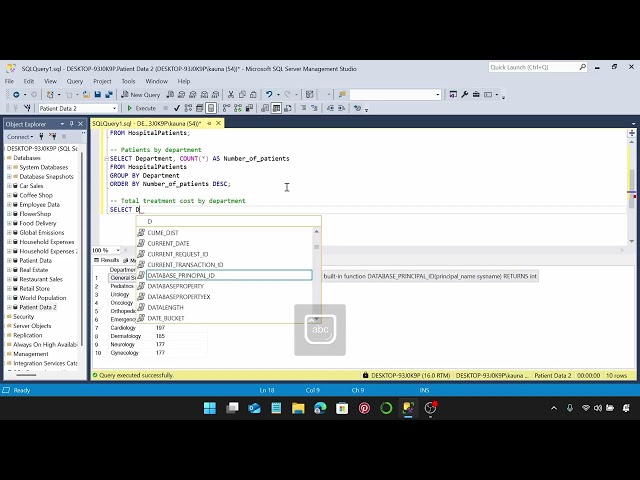
Task: Expand the Coffee Shop database node
Action: pyautogui.click(x=9, y=195)
